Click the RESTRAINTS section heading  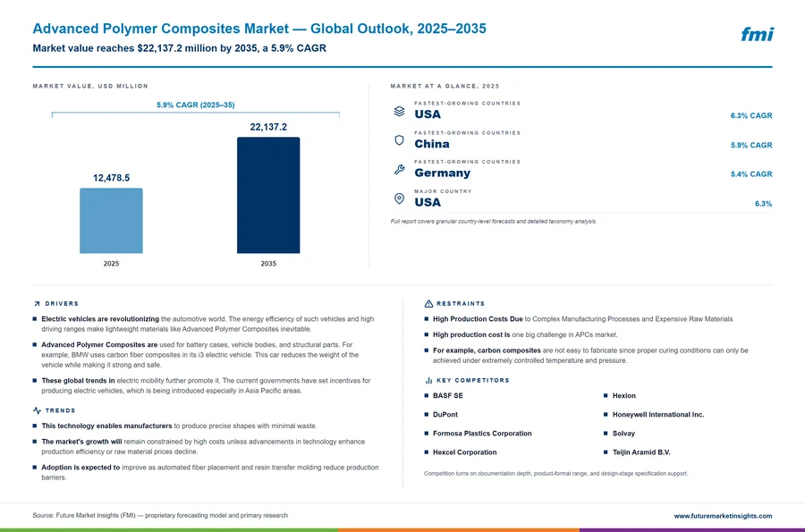[461, 304]
